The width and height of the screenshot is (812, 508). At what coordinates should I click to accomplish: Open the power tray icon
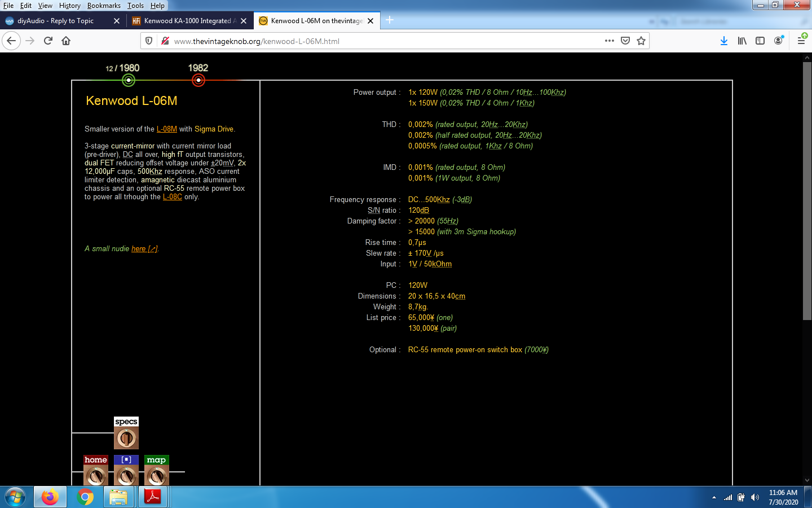point(742,498)
